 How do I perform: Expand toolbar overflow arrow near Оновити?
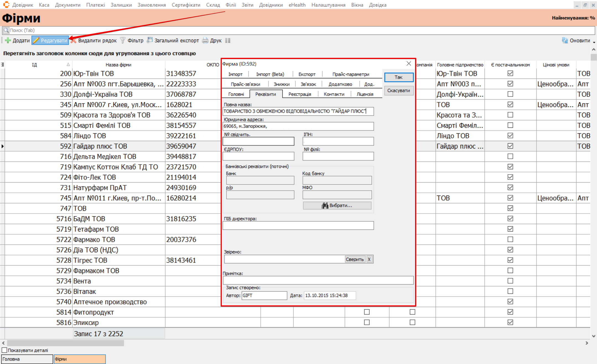click(594, 42)
